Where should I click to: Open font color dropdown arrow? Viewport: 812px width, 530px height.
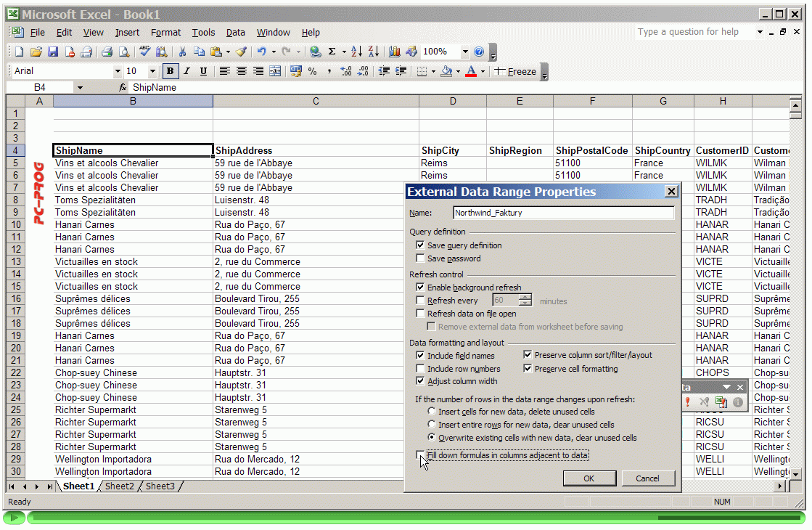(x=483, y=71)
